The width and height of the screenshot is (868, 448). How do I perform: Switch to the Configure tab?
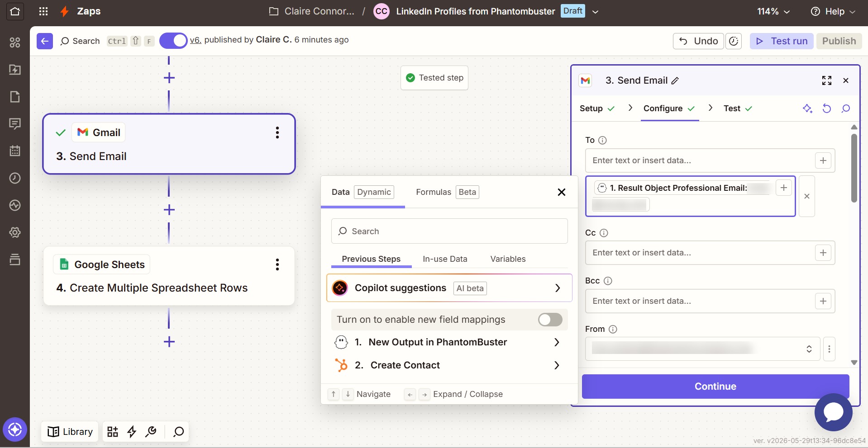coord(669,108)
